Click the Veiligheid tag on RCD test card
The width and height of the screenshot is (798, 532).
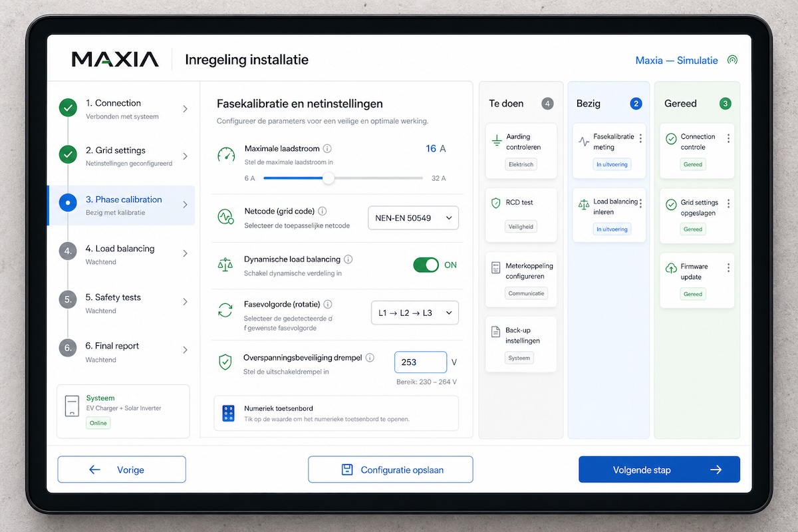coord(521,227)
